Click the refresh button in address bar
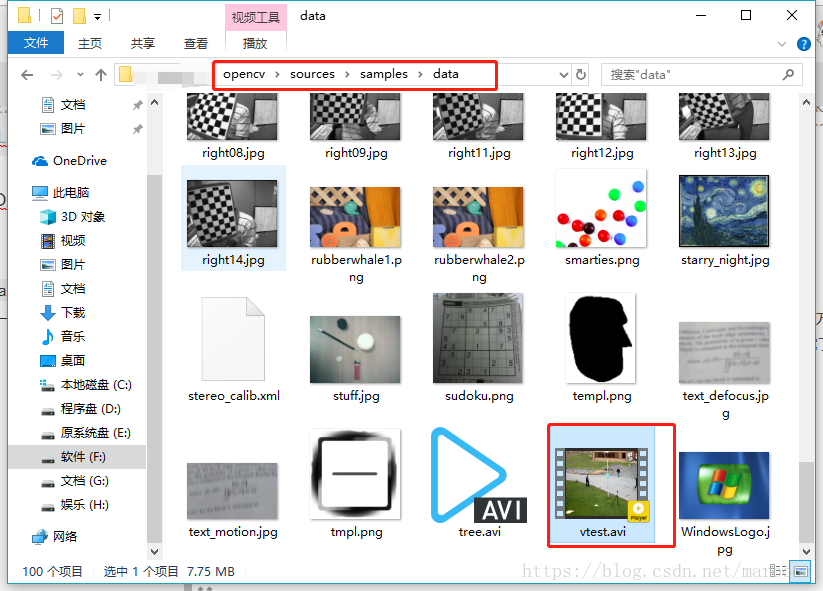Screen dimensions: 823x591 coord(581,75)
